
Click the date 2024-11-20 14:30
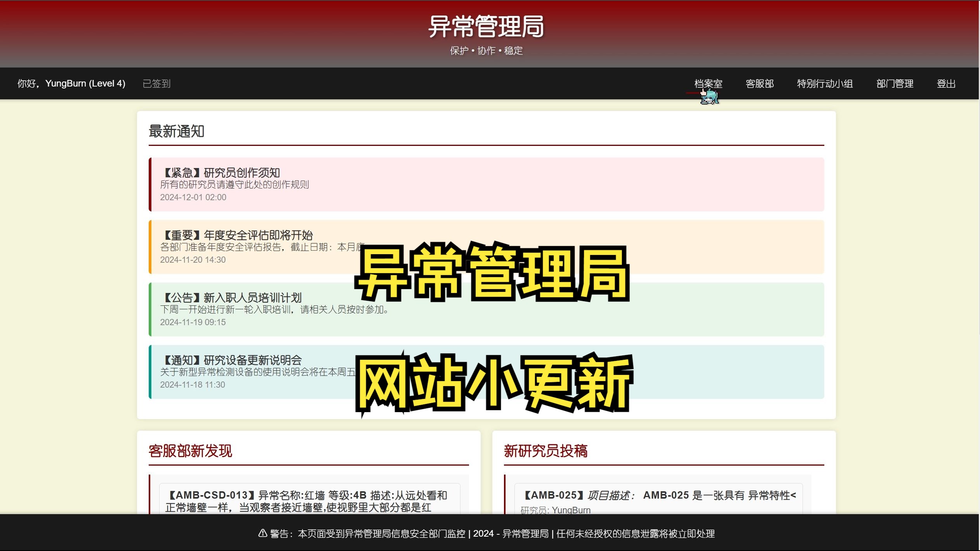193,260
